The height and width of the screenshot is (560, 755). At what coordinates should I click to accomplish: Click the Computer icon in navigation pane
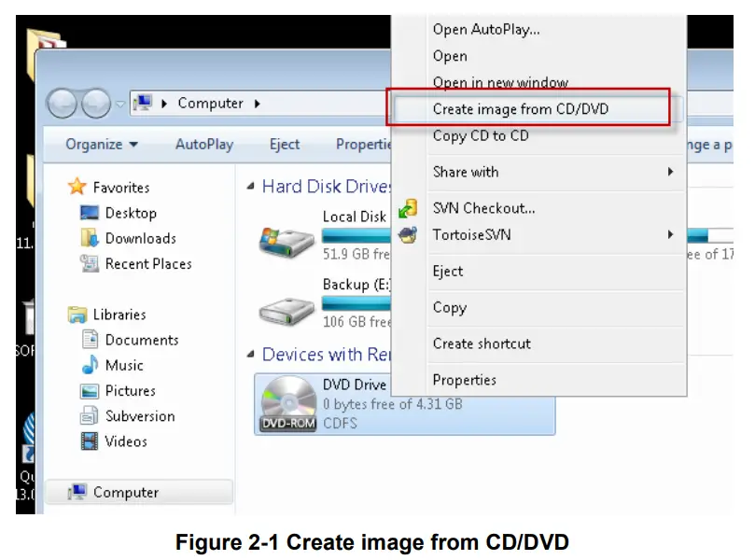[77, 492]
